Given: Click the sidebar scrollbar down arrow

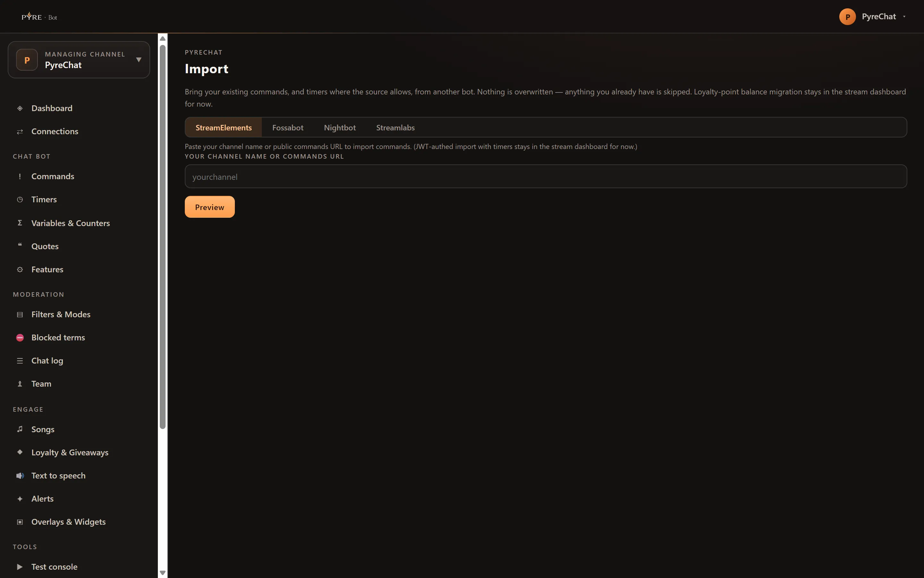Looking at the screenshot, I should 163,573.
